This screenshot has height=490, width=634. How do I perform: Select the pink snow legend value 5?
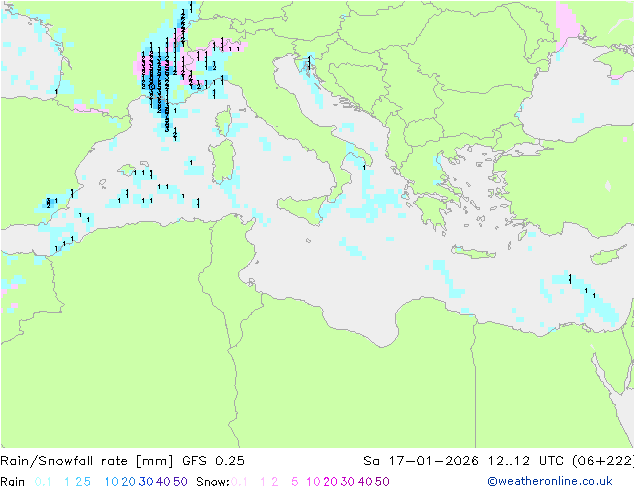pyautogui.click(x=295, y=482)
